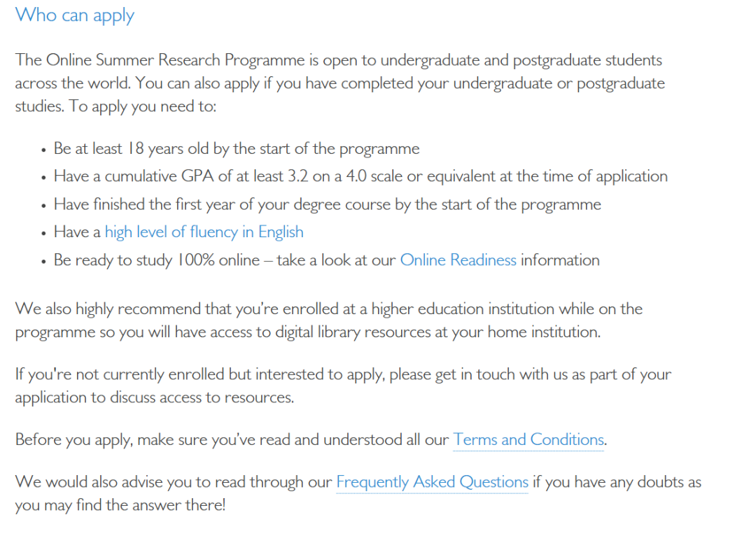Click the 'you may find the answer there!' line
Screen dimensions: 756x536
(x=120, y=505)
